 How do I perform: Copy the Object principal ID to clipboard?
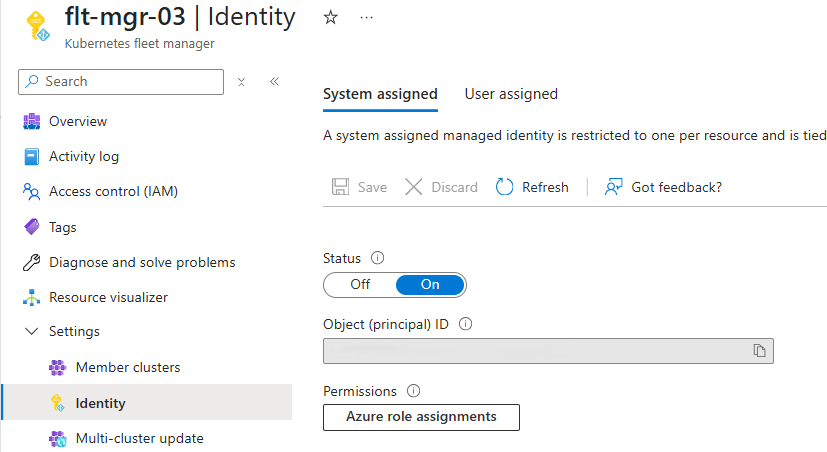click(759, 351)
